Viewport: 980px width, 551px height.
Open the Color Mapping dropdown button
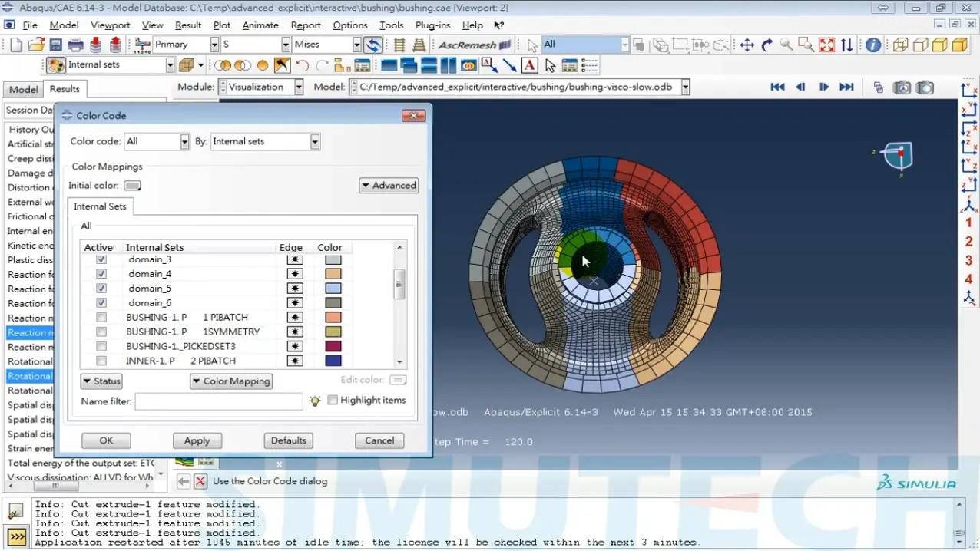[x=231, y=381]
